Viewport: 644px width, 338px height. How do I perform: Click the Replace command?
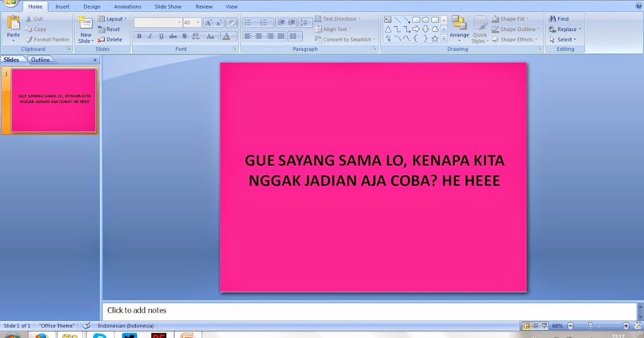pos(565,28)
